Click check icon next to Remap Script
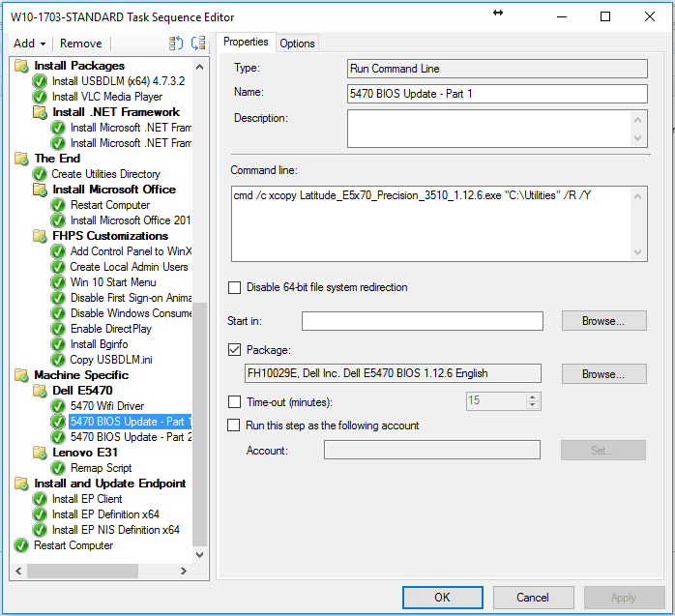 coord(58,468)
